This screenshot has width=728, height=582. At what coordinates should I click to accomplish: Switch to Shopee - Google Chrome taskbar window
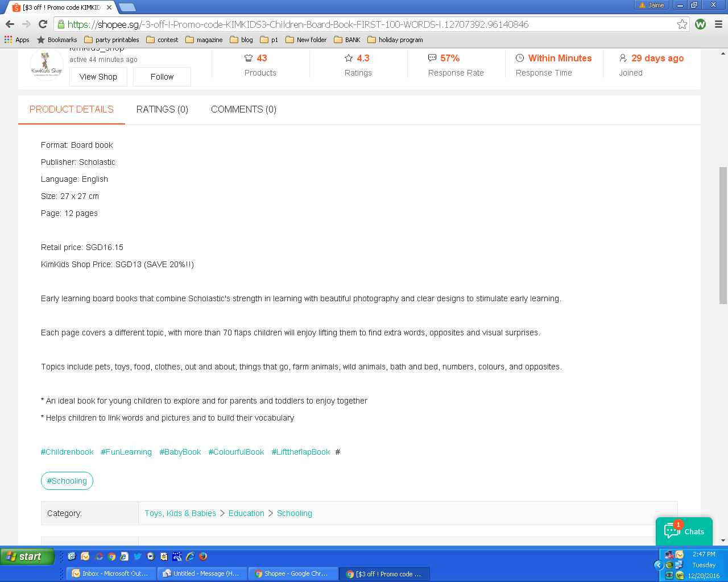(x=292, y=573)
